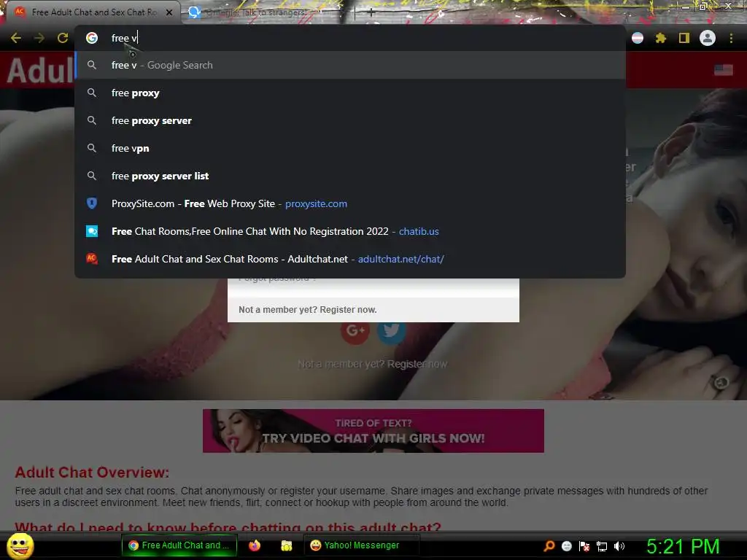
Task: Open the folder icon on the taskbar
Action: (x=286, y=545)
